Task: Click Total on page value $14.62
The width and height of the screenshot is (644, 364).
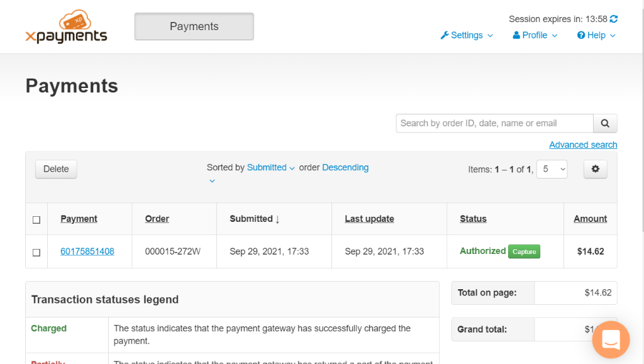Action: pos(598,292)
